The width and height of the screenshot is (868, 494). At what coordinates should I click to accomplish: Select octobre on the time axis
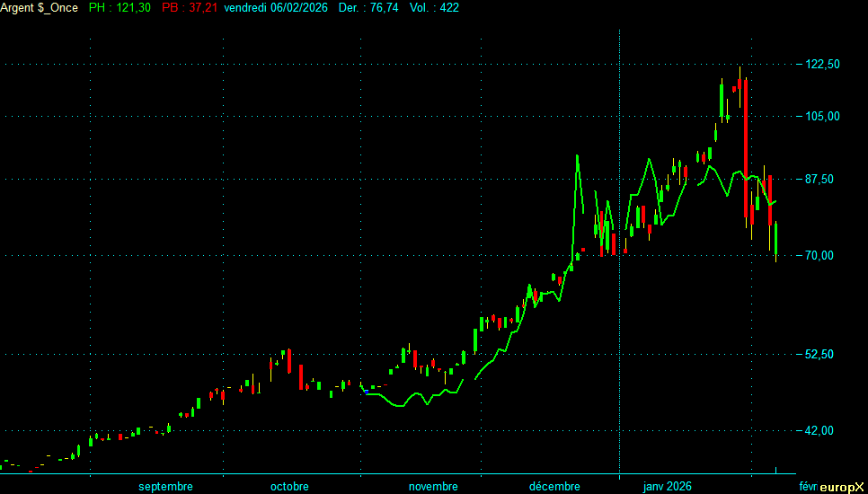tap(289, 487)
